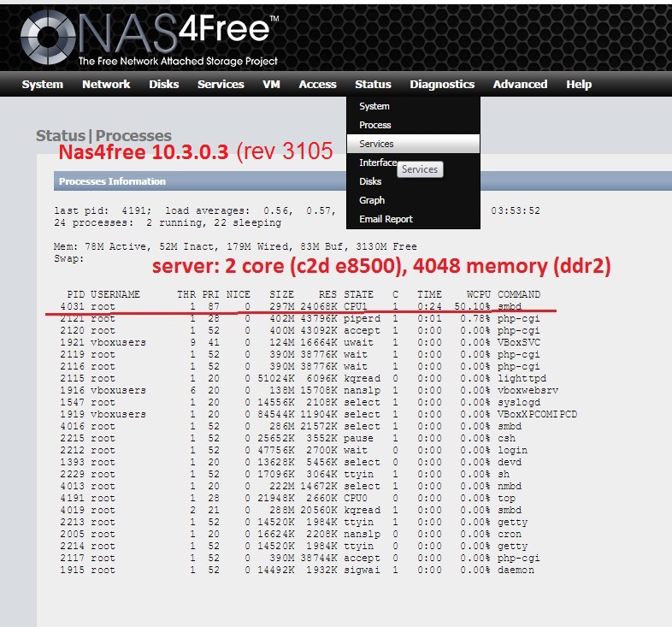Select Email Report in Status dropdown
Image resolution: width=672 pixels, height=627 pixels.
(413, 219)
